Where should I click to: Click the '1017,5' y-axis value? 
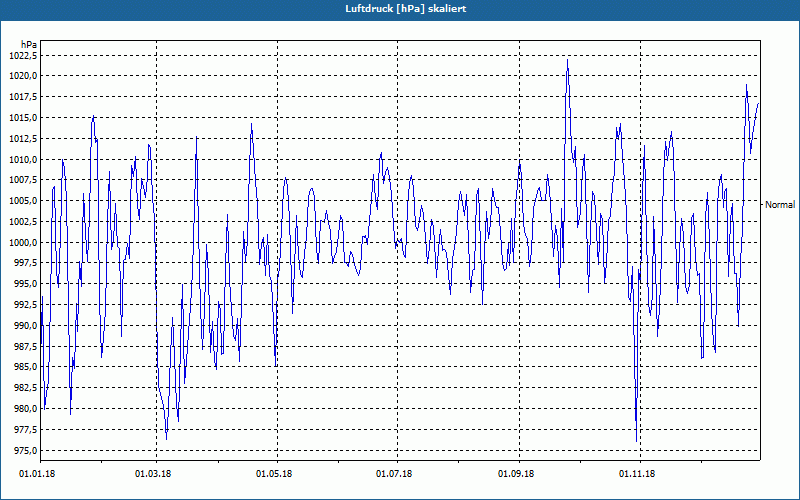tap(23, 97)
